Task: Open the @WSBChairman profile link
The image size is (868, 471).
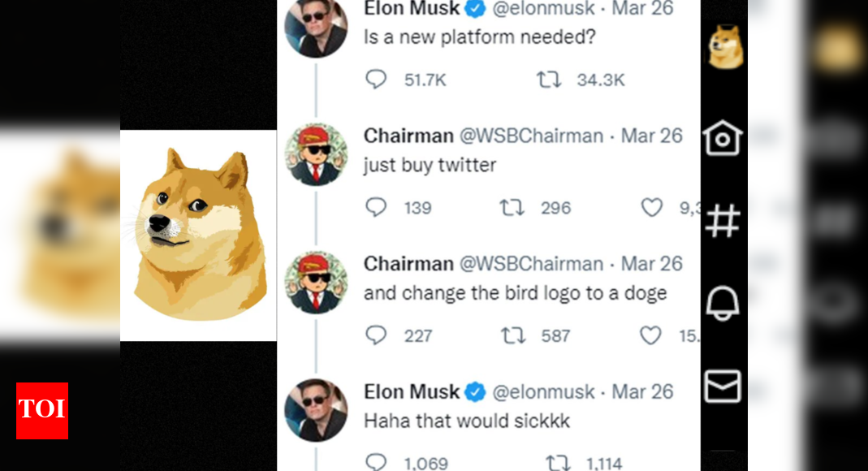Action: 533,136
